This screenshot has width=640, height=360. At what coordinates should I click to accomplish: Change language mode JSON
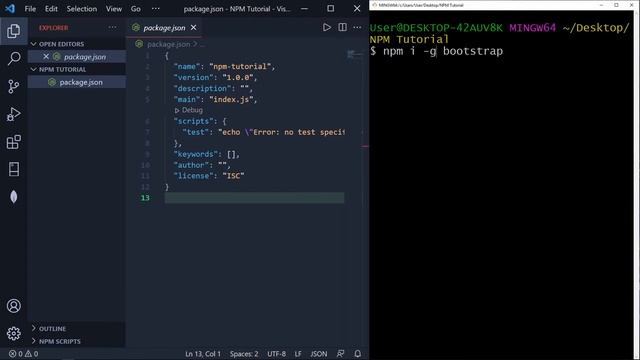(x=318, y=354)
